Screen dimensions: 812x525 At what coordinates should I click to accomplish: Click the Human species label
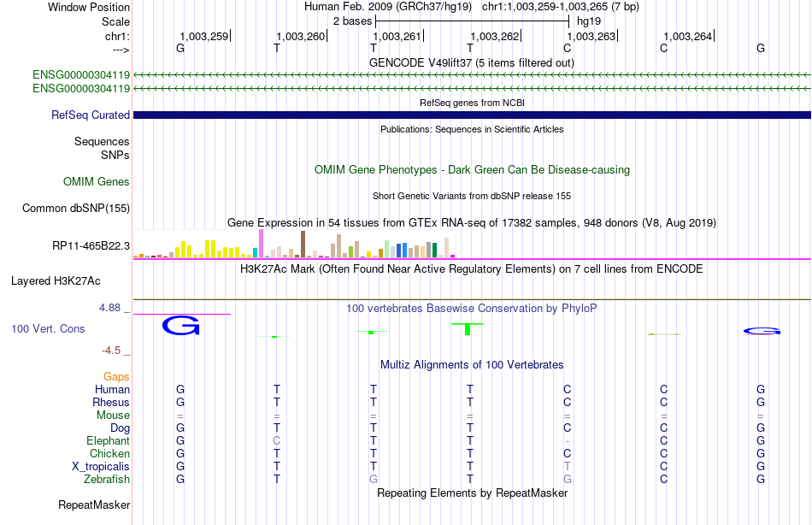pyautogui.click(x=112, y=389)
